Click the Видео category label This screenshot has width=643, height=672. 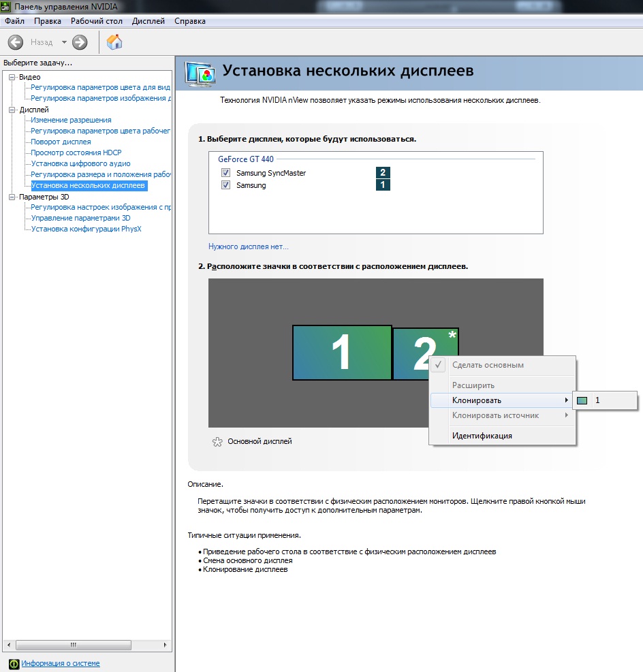[29, 77]
